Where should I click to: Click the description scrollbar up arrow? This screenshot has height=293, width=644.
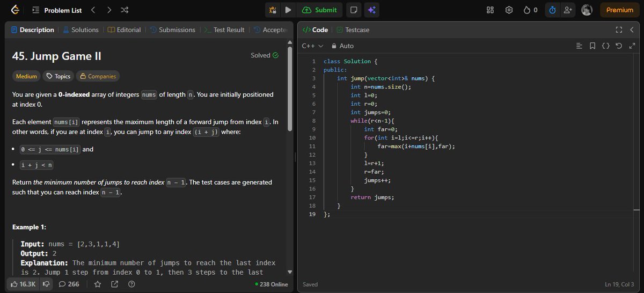click(x=290, y=42)
